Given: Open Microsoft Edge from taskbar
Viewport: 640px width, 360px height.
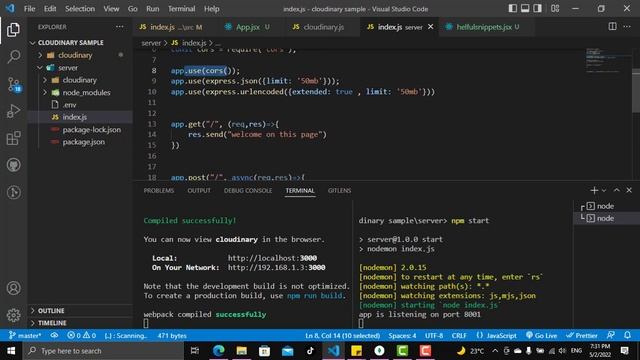Looking at the screenshot, I should [219, 351].
